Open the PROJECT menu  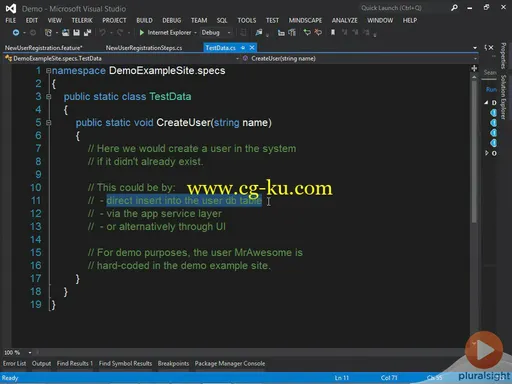114,20
